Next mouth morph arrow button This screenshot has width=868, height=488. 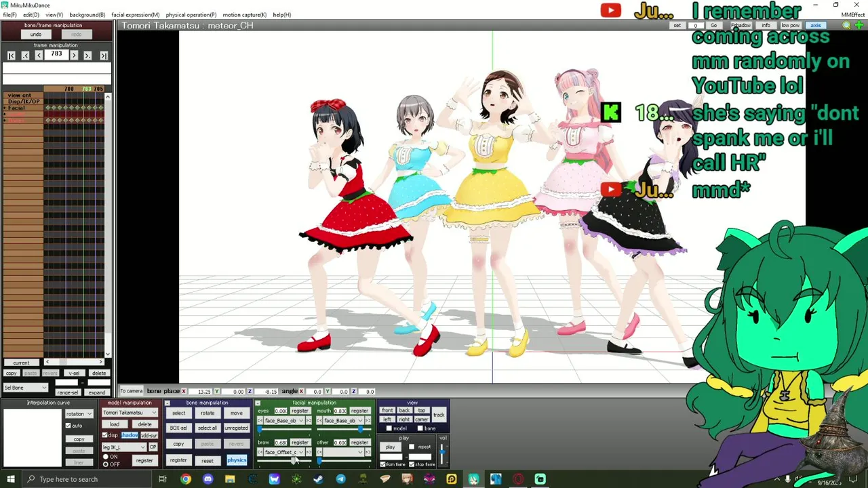point(368,420)
